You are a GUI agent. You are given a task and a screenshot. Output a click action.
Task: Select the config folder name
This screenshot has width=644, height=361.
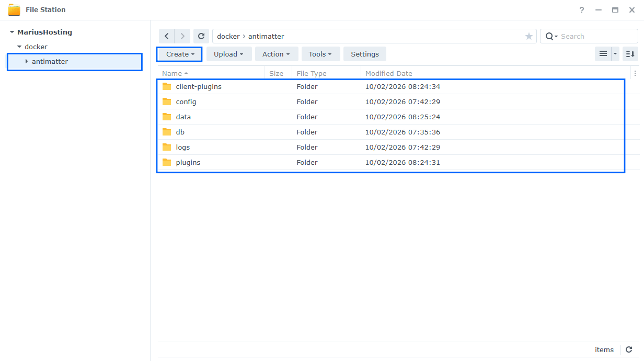click(x=186, y=101)
